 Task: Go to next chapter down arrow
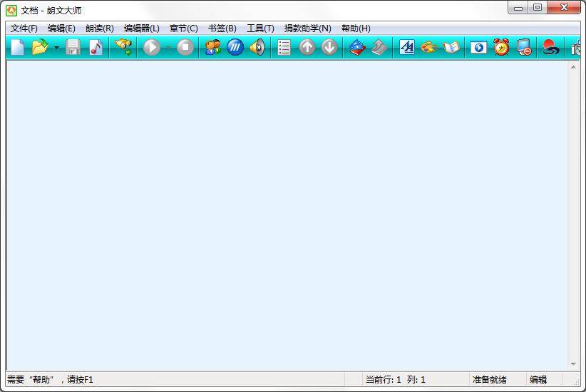click(x=329, y=48)
